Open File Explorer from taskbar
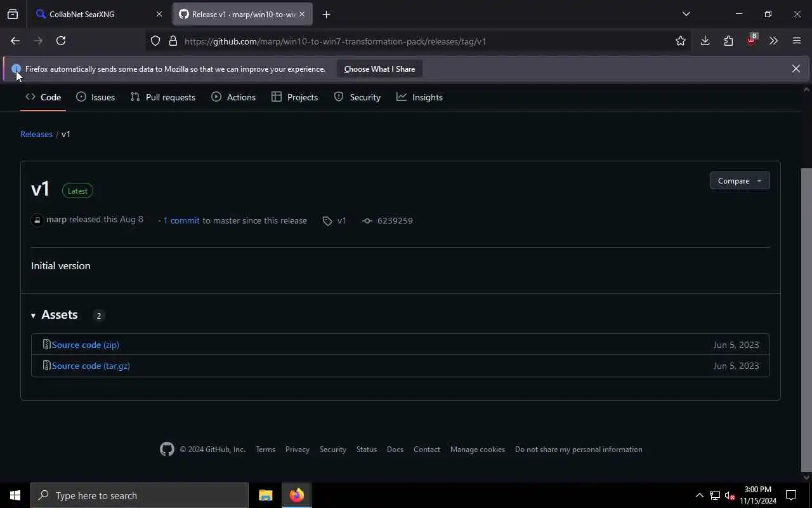Screen dimensions: 812x508 266,495
